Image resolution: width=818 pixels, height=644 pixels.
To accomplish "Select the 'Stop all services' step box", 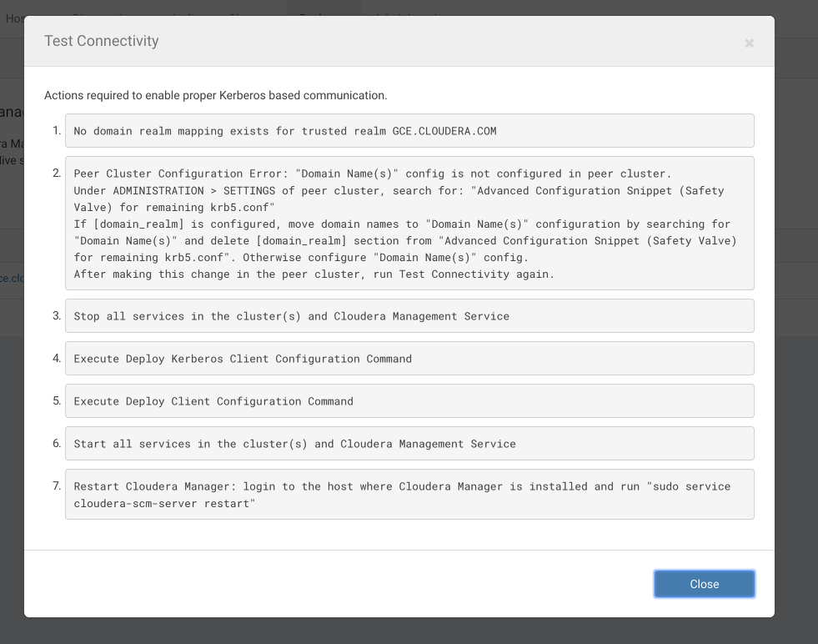I will (409, 316).
